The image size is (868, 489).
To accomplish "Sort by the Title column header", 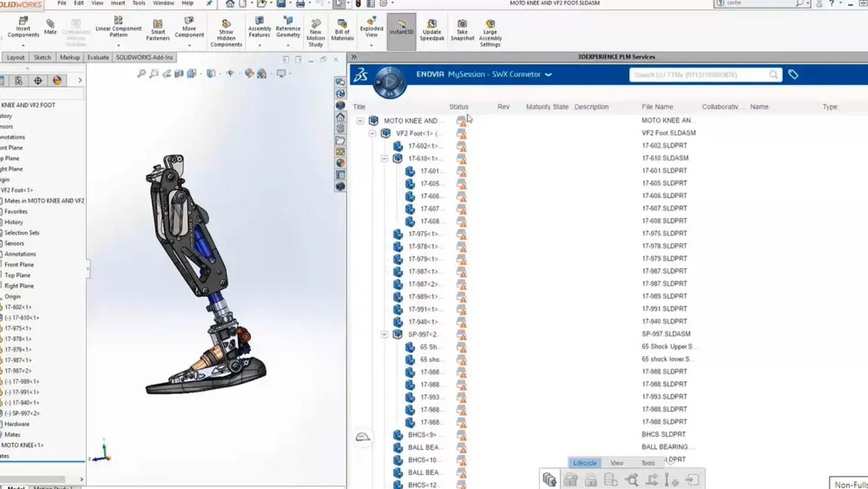I will [359, 107].
